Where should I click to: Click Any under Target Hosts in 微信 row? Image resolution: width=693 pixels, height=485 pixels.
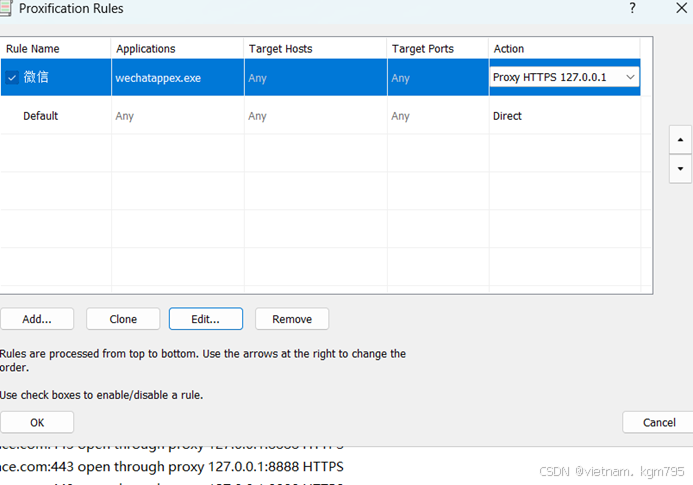(x=257, y=78)
